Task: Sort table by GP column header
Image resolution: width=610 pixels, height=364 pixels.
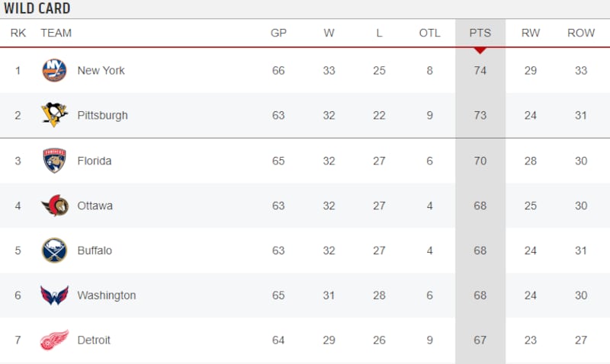Action: coord(278,33)
